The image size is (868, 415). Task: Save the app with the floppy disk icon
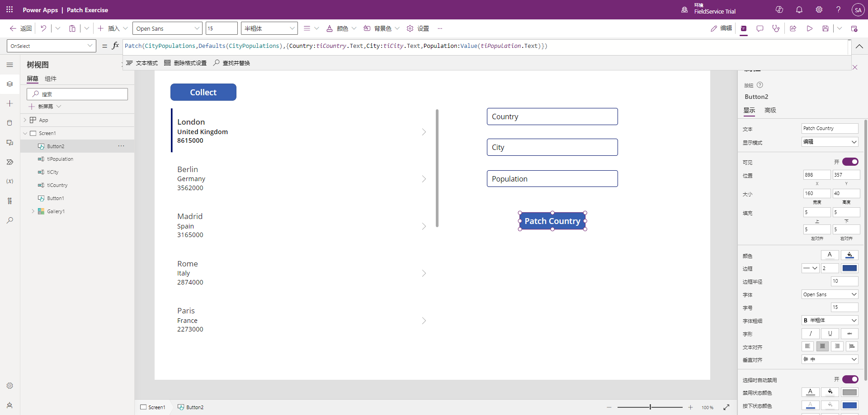[x=826, y=28]
